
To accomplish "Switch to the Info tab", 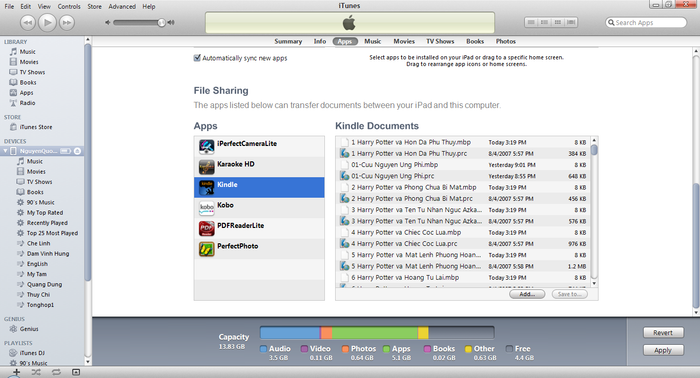I will (320, 41).
